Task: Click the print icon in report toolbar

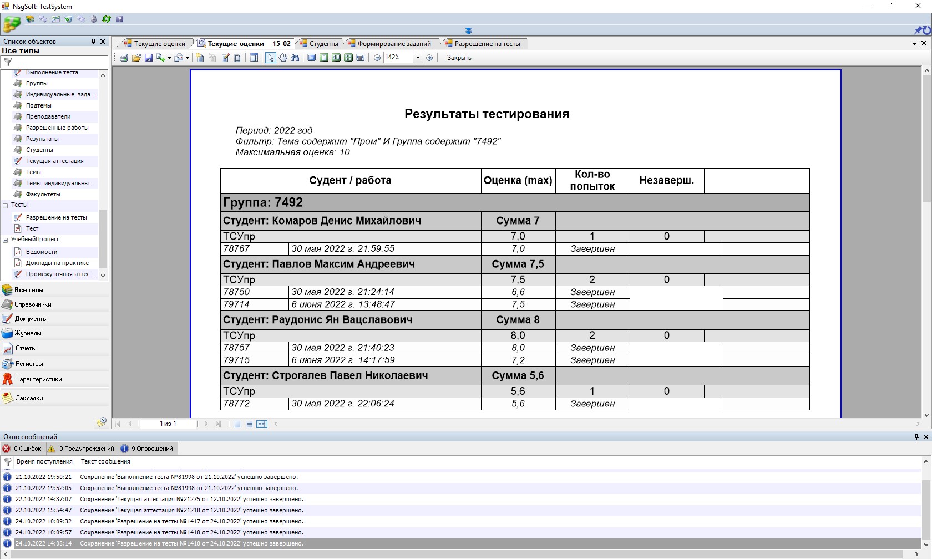Action: (124, 58)
